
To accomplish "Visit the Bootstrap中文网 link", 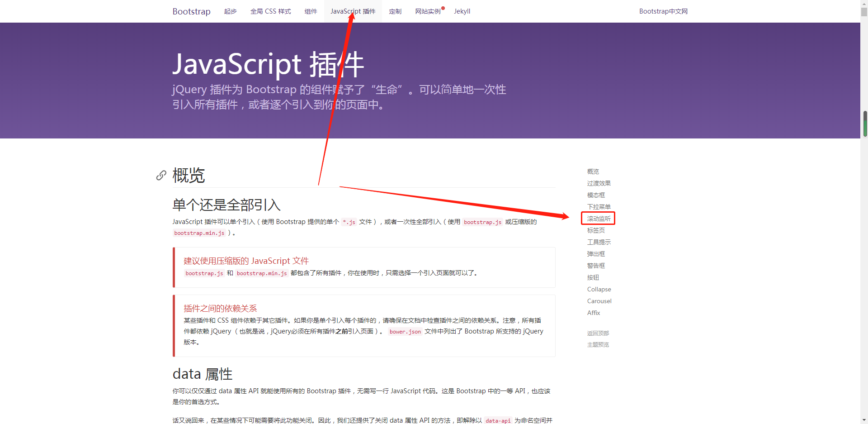I will tap(663, 11).
